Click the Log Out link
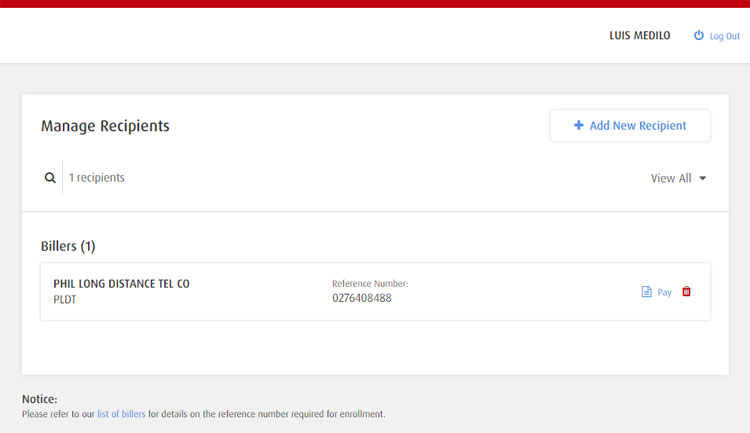Viewport: 750px width, 433px height. pos(724,36)
